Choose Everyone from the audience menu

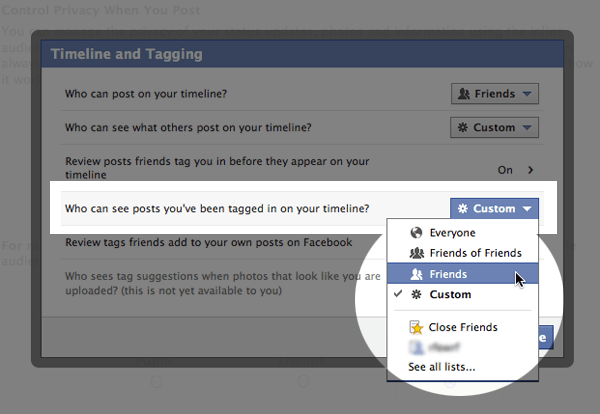(452, 233)
